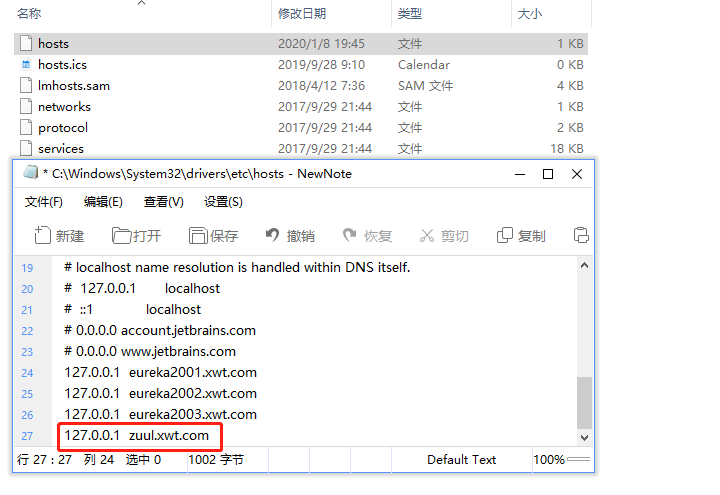Close the NewNote window

[577, 174]
